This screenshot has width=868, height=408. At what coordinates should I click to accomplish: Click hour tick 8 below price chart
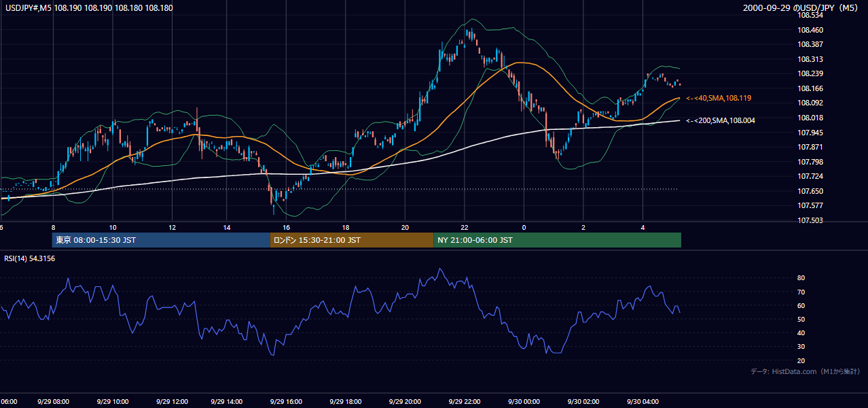(53, 228)
